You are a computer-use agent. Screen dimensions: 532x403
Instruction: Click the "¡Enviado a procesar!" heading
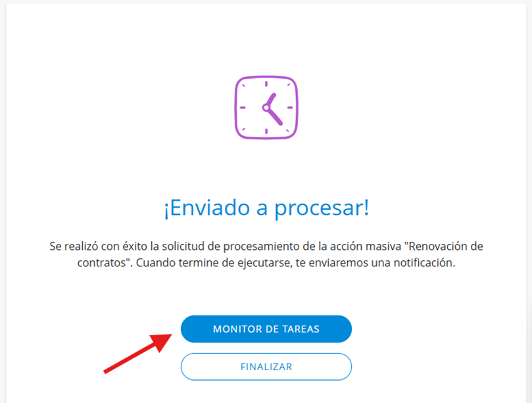click(266, 208)
